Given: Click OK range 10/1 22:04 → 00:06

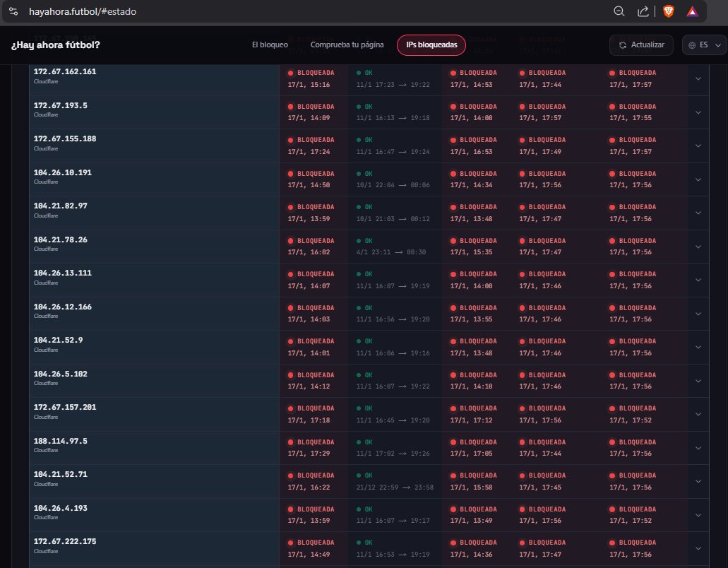Looking at the screenshot, I should point(393,185).
